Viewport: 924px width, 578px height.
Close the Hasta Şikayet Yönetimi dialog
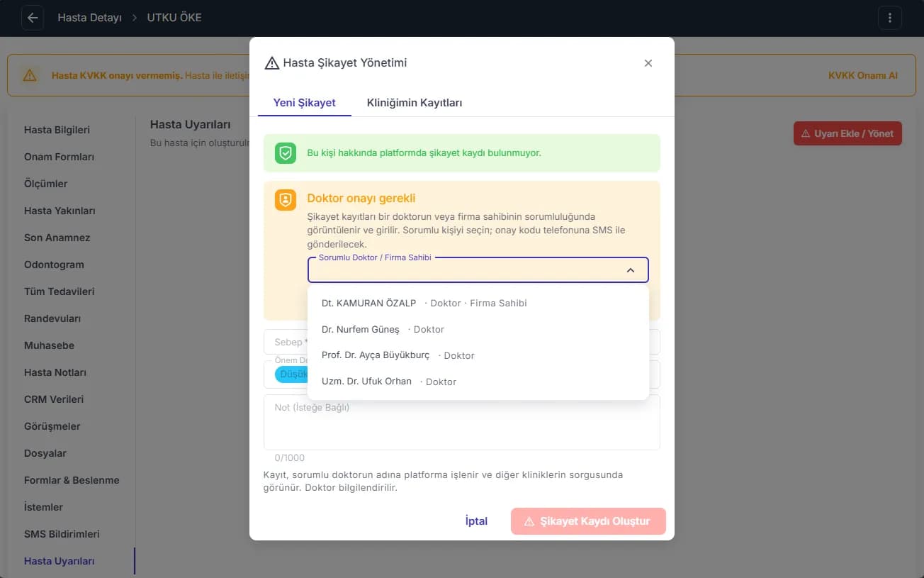648,63
